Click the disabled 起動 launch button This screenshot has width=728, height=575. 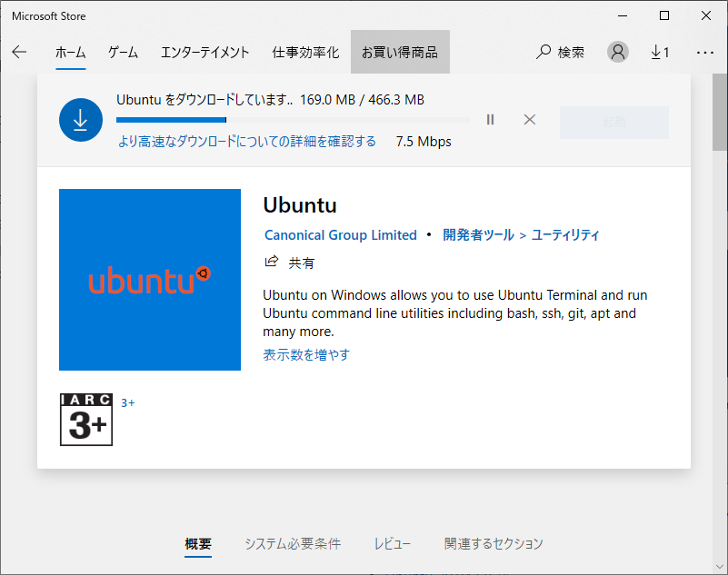click(614, 122)
